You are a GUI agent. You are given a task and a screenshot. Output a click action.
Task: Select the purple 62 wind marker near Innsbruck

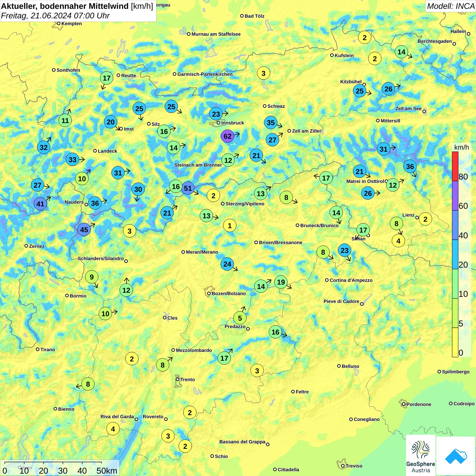pyautogui.click(x=227, y=136)
